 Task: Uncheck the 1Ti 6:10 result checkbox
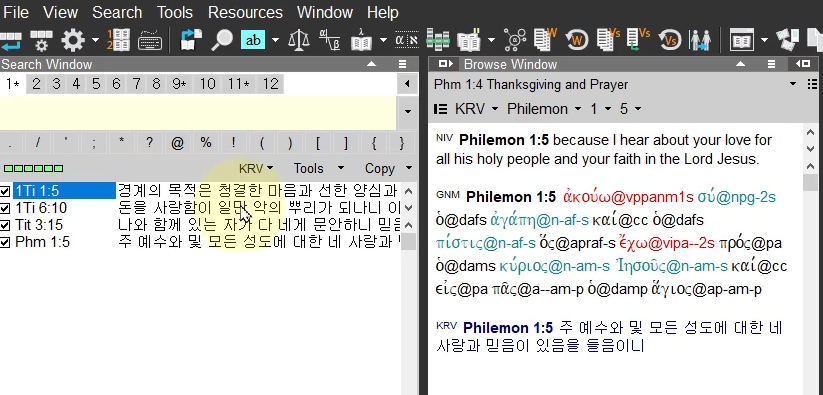[5, 208]
